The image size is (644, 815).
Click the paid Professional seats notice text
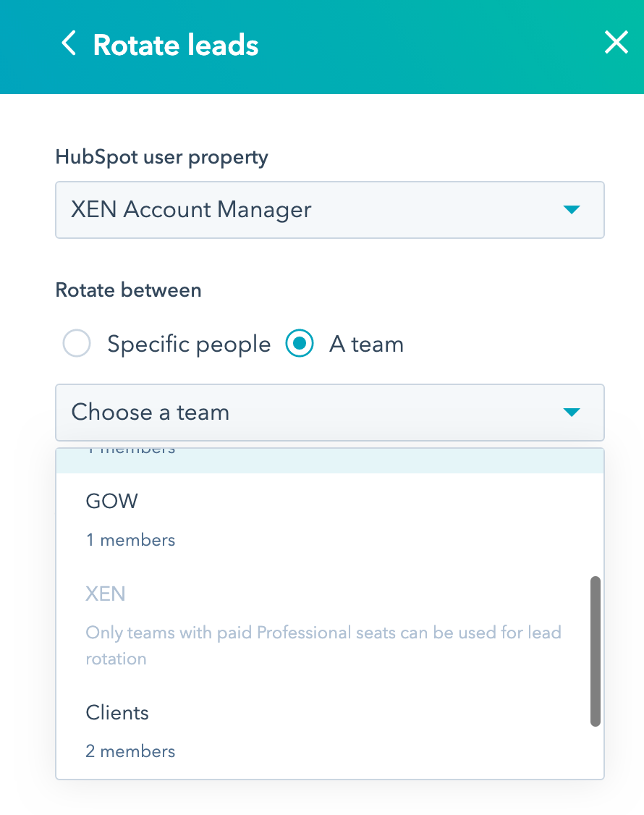pyautogui.click(x=323, y=633)
